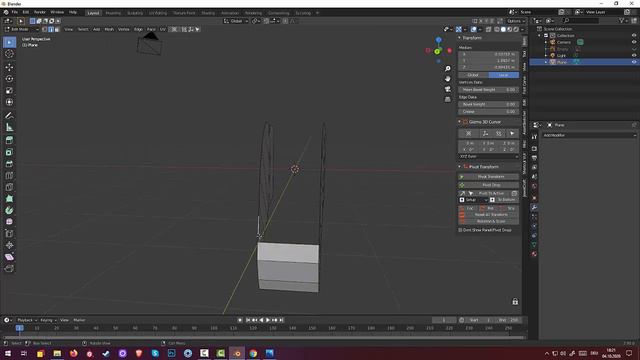
Task: Select the Smooth tool
Action: tap(9, 222)
